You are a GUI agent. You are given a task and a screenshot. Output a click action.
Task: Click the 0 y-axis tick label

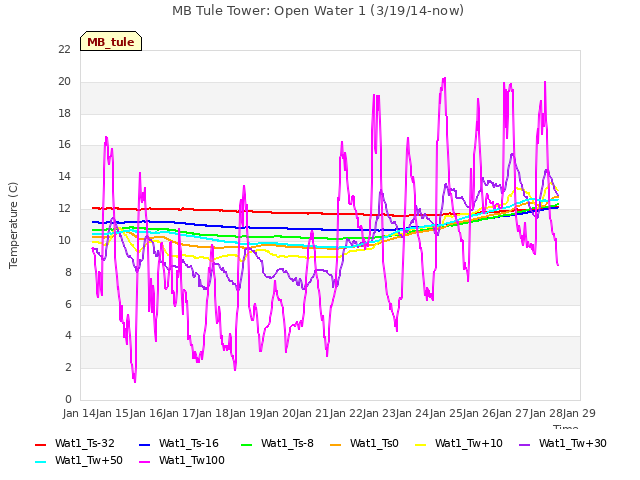68,399
